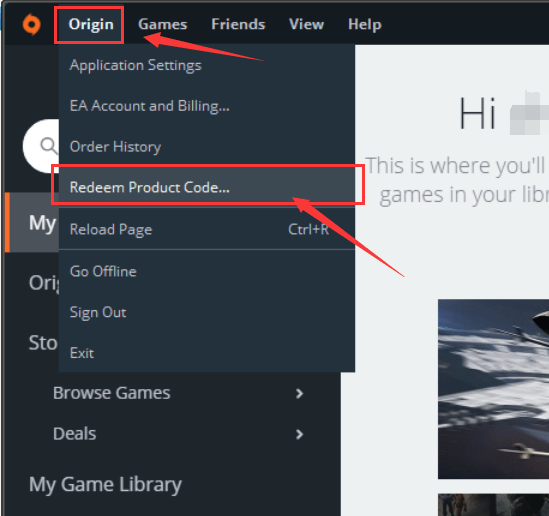Click the search magnifier icon
This screenshot has width=549, height=516.
pos(49,146)
